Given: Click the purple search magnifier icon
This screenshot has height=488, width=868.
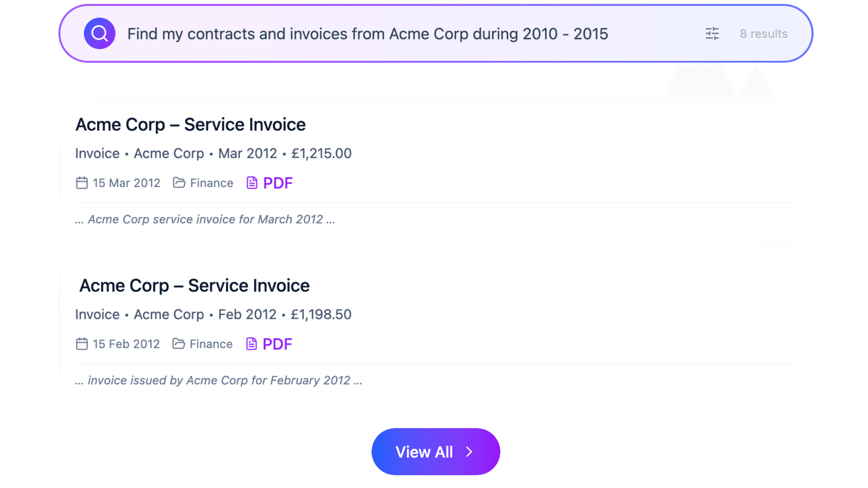Looking at the screenshot, I should (99, 33).
